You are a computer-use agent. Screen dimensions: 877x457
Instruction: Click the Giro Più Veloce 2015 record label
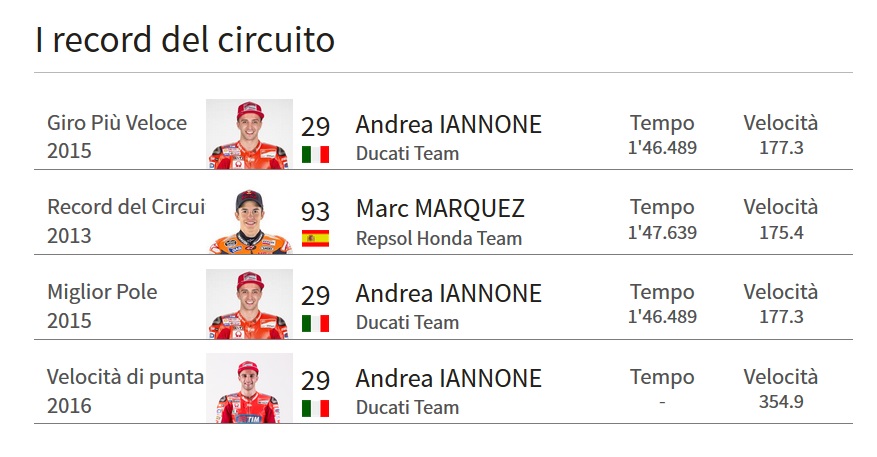tap(117, 136)
